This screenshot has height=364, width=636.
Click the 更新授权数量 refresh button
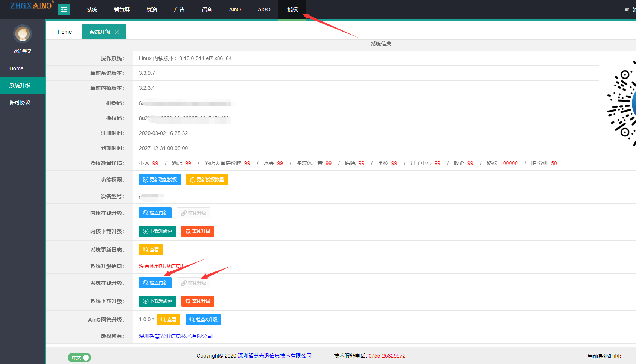[207, 180]
